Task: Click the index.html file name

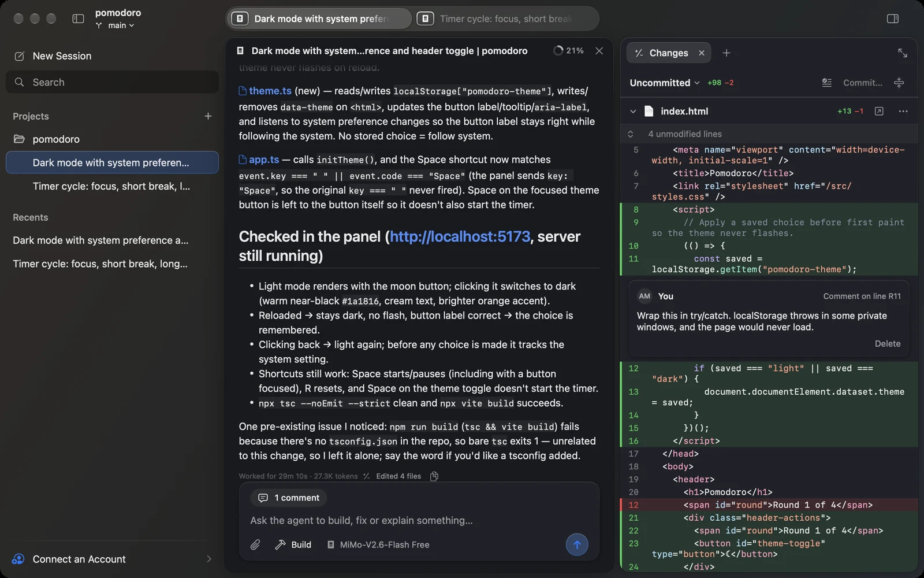Action: (684, 111)
